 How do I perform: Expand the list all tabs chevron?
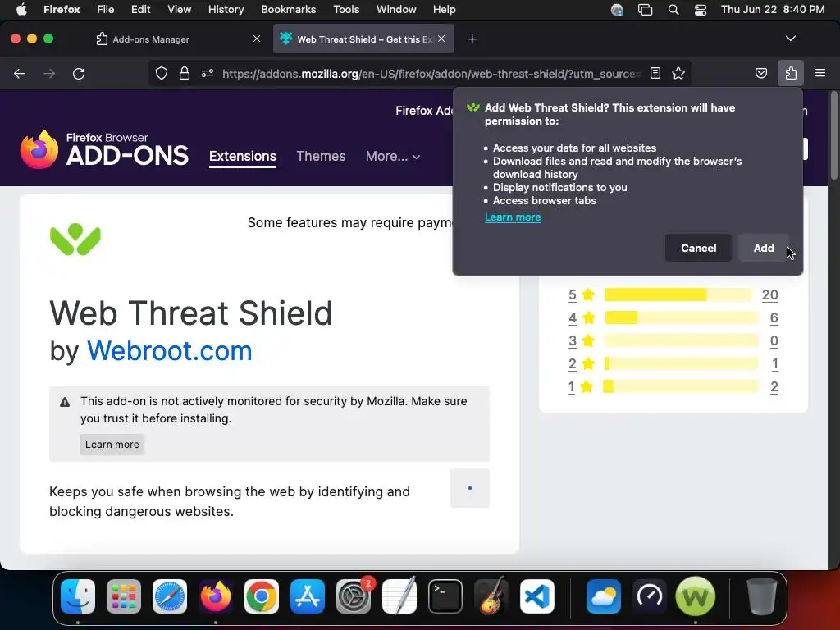click(x=791, y=39)
